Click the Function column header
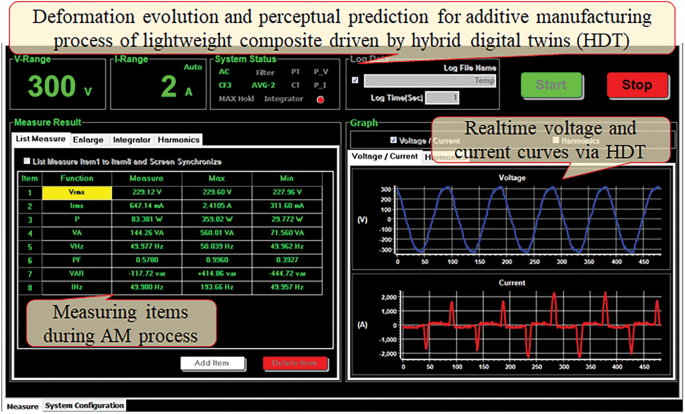The image size is (685, 414). (76, 178)
